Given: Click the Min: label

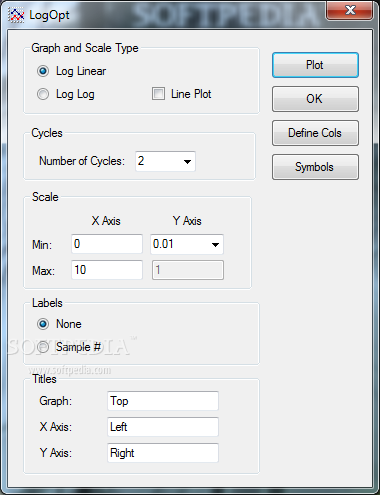Looking at the screenshot, I should 42,245.
